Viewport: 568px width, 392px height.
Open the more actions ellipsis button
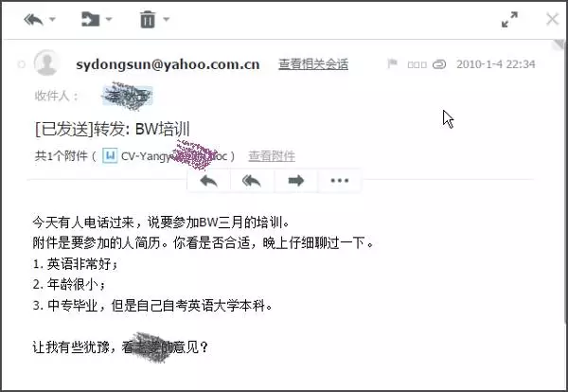tap(340, 181)
